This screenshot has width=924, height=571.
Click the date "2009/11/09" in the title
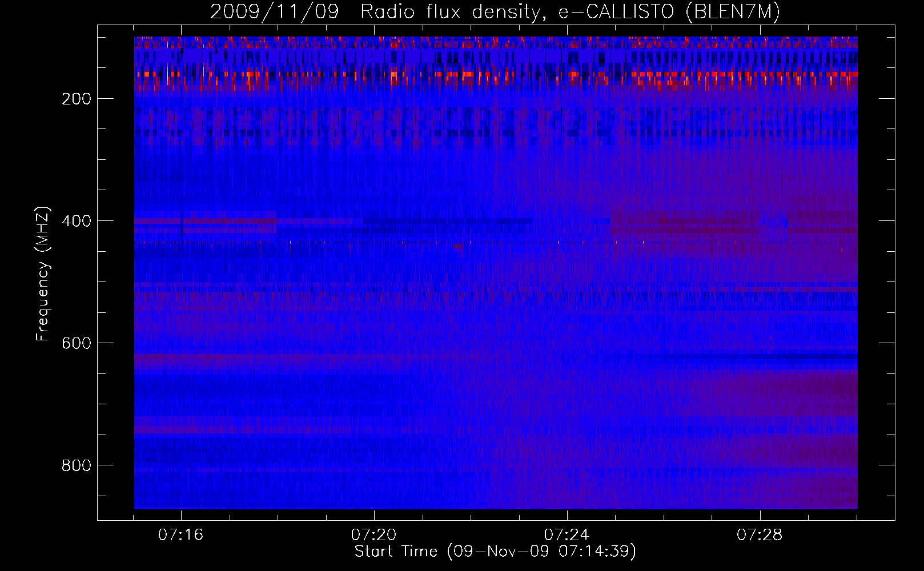274,12
